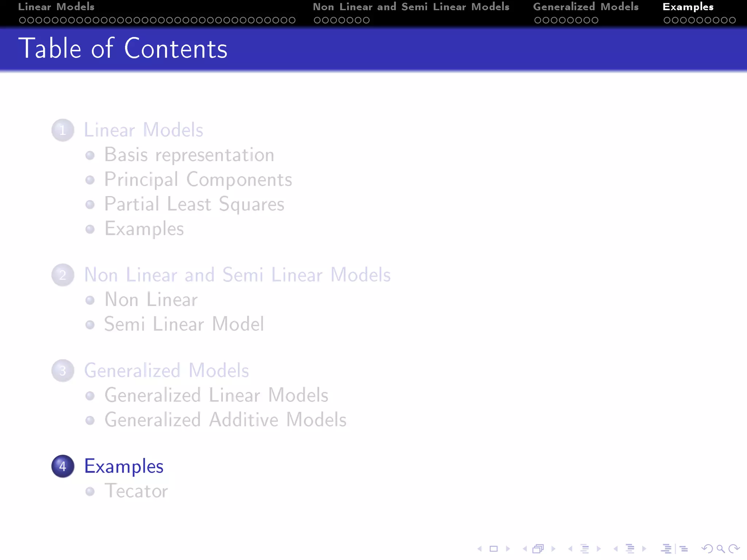Click last circle under Non Linear header

[366, 20]
